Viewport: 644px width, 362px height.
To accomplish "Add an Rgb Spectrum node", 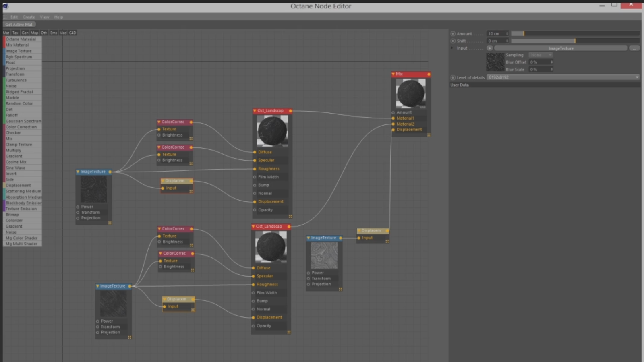I will point(22,57).
